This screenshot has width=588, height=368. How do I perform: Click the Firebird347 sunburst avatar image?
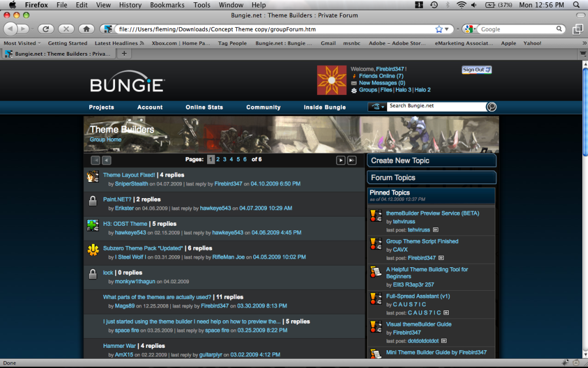[x=332, y=80]
